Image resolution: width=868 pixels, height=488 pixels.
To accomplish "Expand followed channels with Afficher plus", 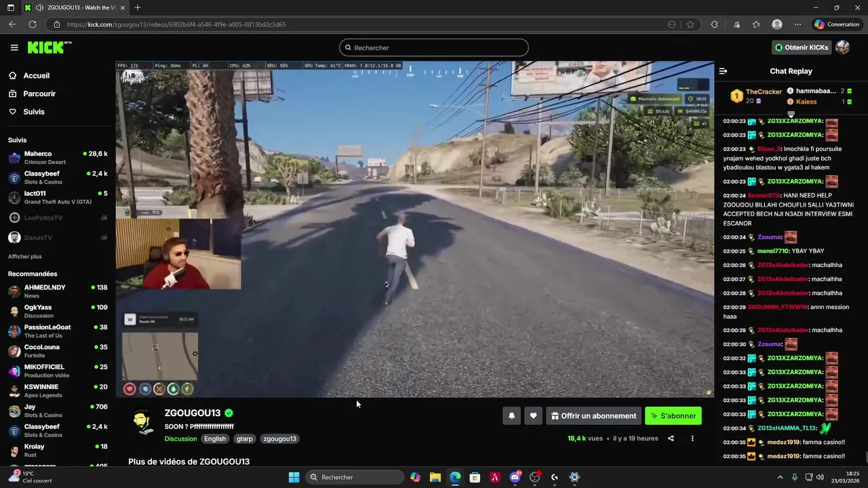I will tap(25, 256).
